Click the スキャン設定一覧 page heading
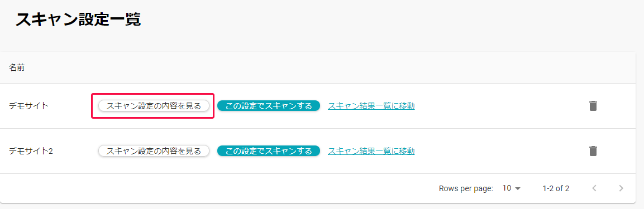The image size is (644, 209). click(78, 20)
